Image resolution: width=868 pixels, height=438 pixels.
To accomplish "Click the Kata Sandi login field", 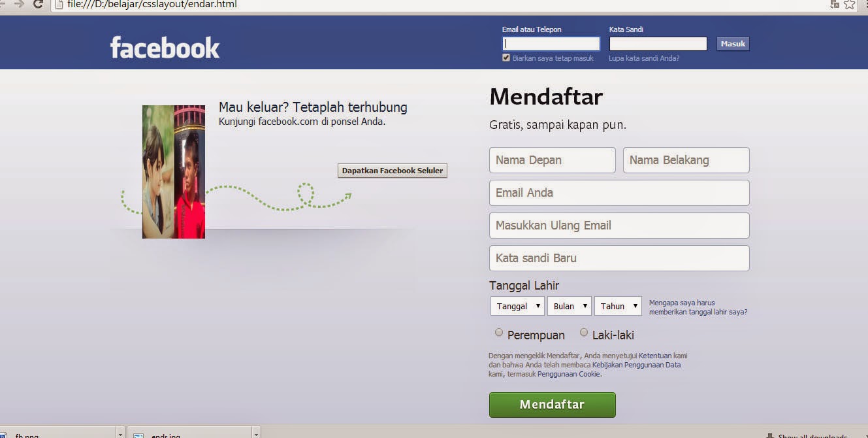I will 658,44.
